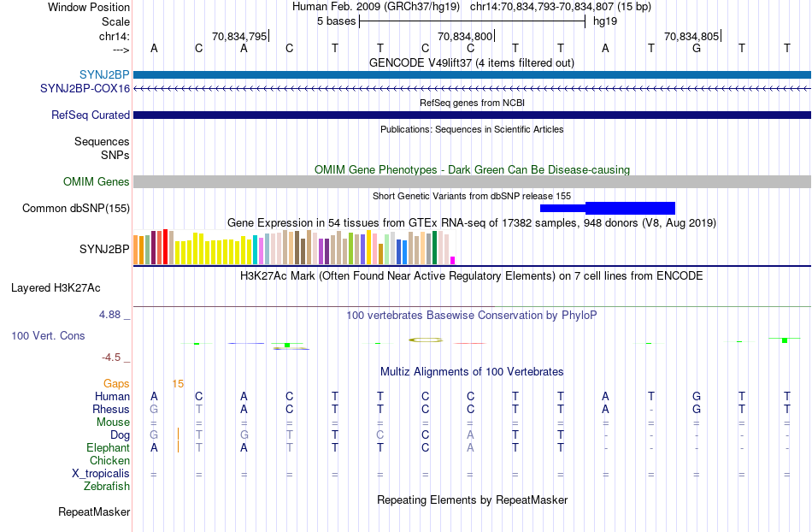
Task: Click the red bar in the GTEx chart
Action: point(165,247)
